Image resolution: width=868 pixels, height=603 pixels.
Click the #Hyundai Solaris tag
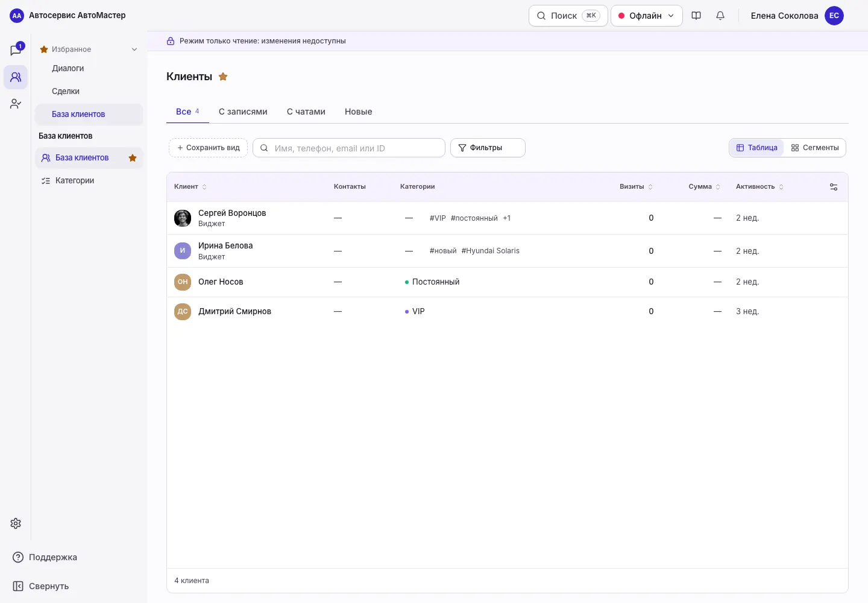coord(491,251)
